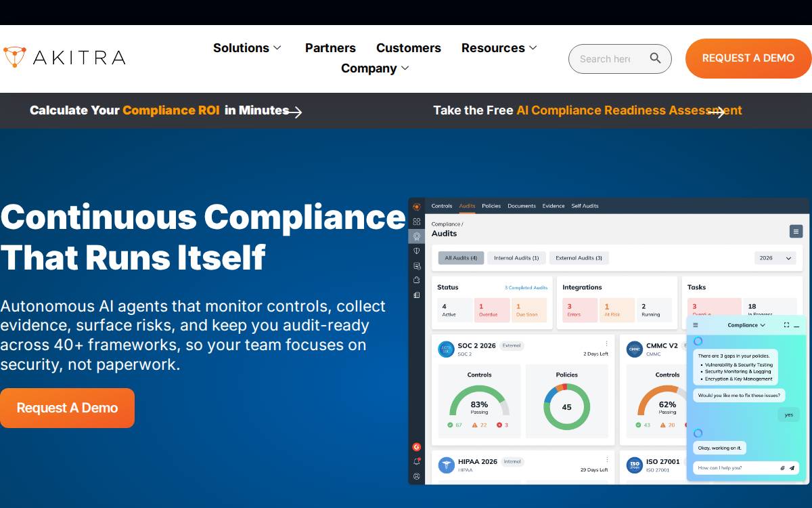Click the CMMC badge icon
This screenshot has height=508, width=812.
click(x=634, y=350)
